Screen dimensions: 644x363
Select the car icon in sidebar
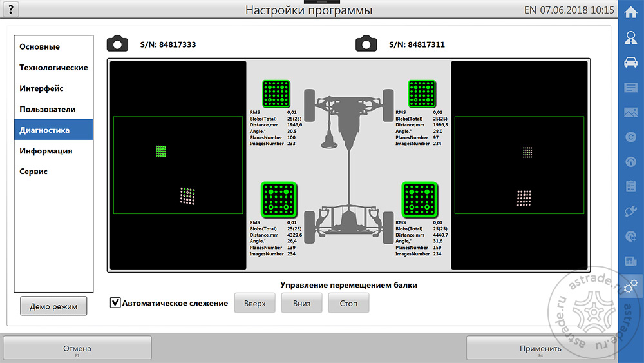[x=631, y=63]
